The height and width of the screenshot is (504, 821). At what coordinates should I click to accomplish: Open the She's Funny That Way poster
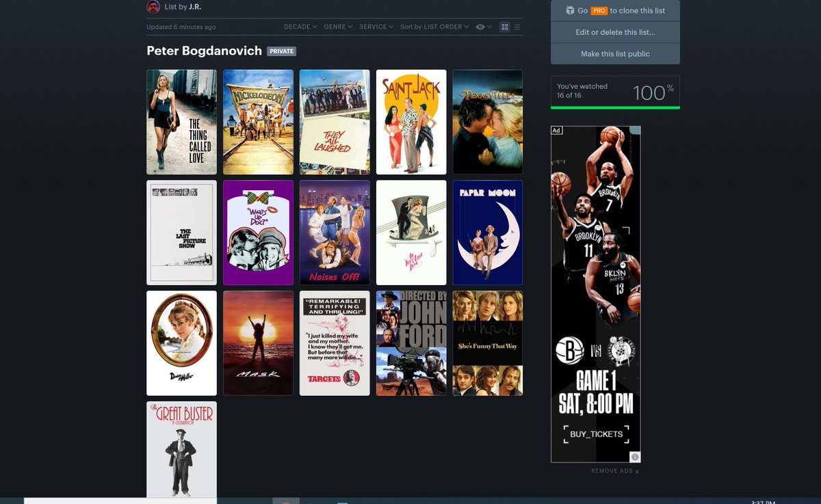pyautogui.click(x=488, y=343)
